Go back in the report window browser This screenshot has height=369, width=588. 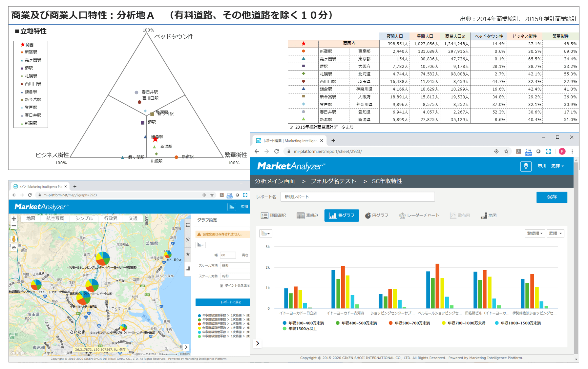(257, 152)
